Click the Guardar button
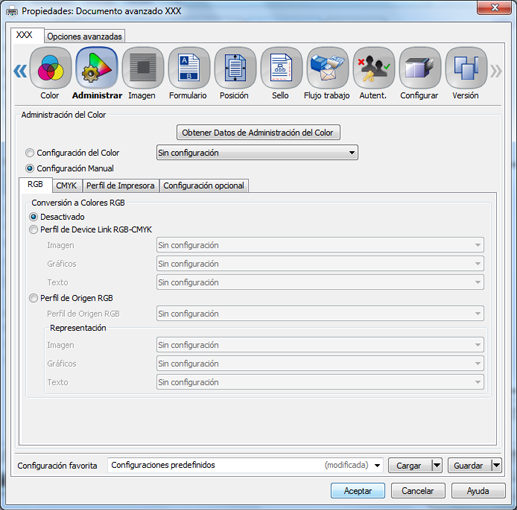This screenshot has width=517, height=510. tap(469, 465)
